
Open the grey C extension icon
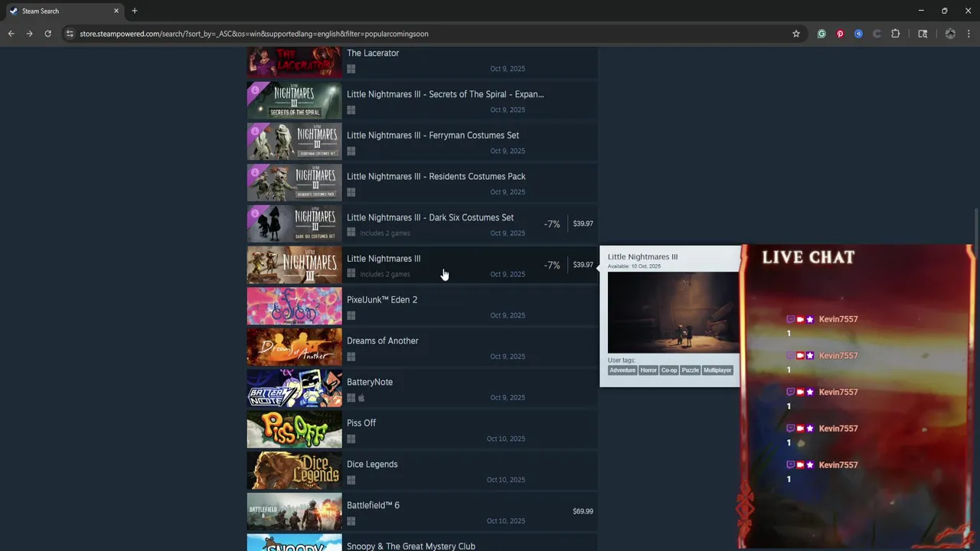point(877,34)
